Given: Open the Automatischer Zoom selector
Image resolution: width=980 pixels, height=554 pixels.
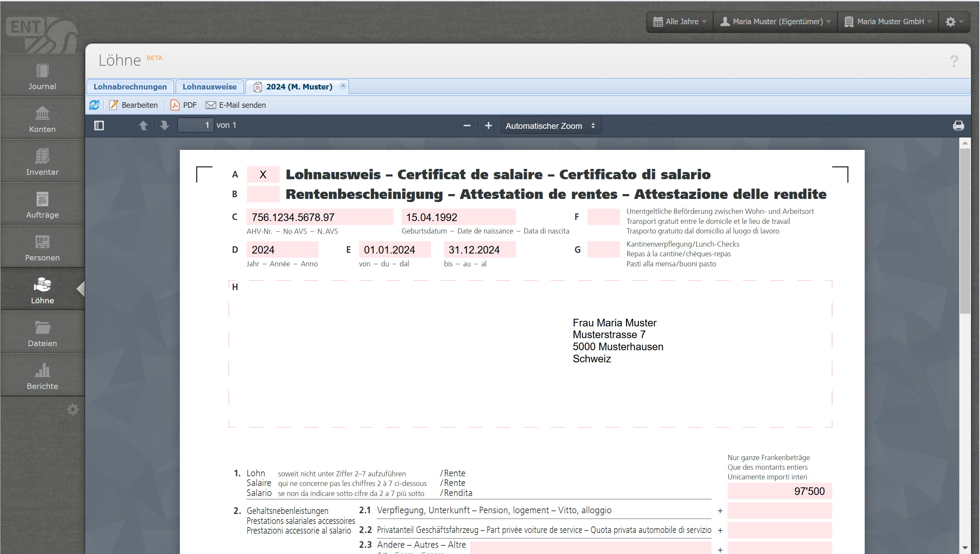Looking at the screenshot, I should 550,126.
